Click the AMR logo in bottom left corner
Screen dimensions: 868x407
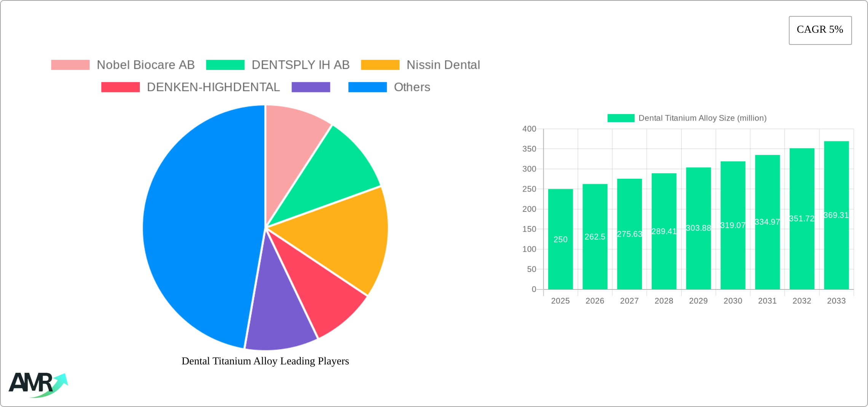point(38,384)
